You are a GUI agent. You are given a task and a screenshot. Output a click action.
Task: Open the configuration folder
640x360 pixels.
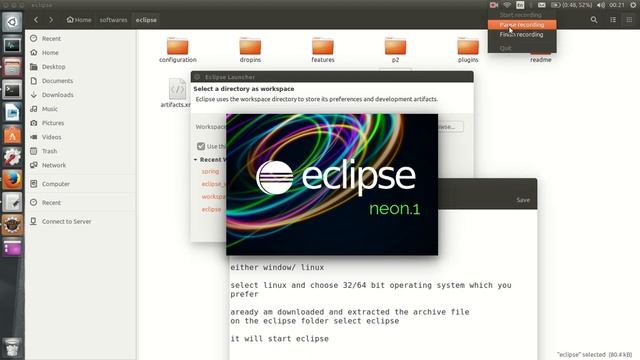point(178,50)
